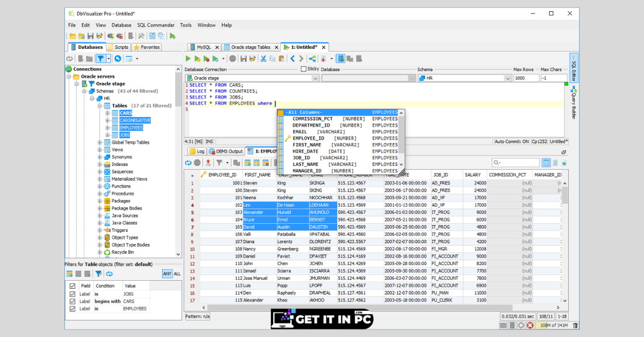Click the Max Rows input field

[x=526, y=78]
